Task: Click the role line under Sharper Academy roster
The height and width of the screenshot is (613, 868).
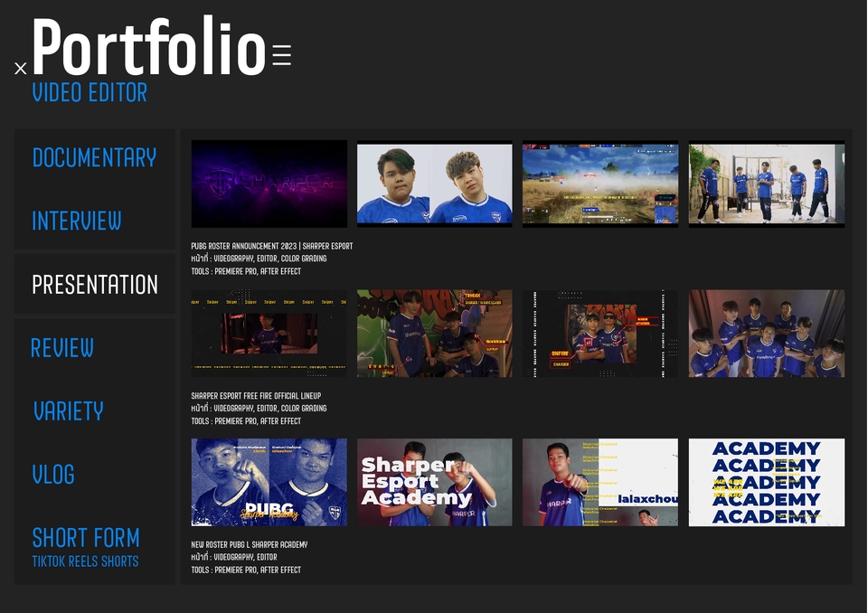Action: pyautogui.click(x=233, y=557)
